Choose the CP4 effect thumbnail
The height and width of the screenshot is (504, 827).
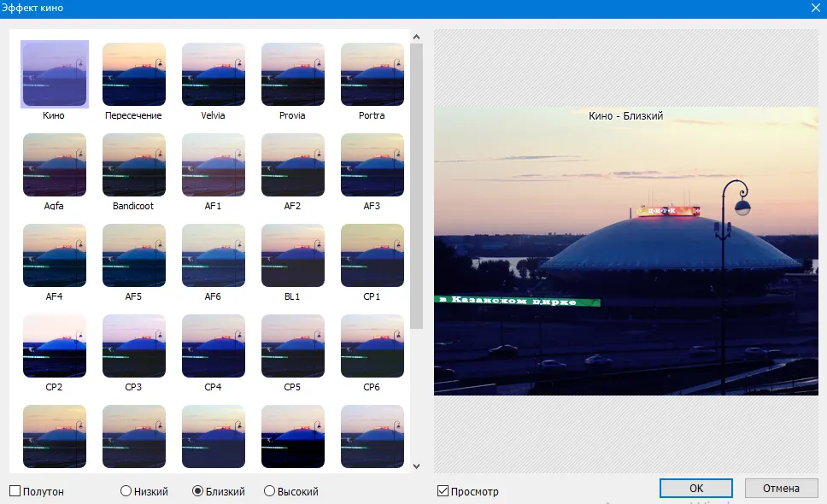pos(214,346)
